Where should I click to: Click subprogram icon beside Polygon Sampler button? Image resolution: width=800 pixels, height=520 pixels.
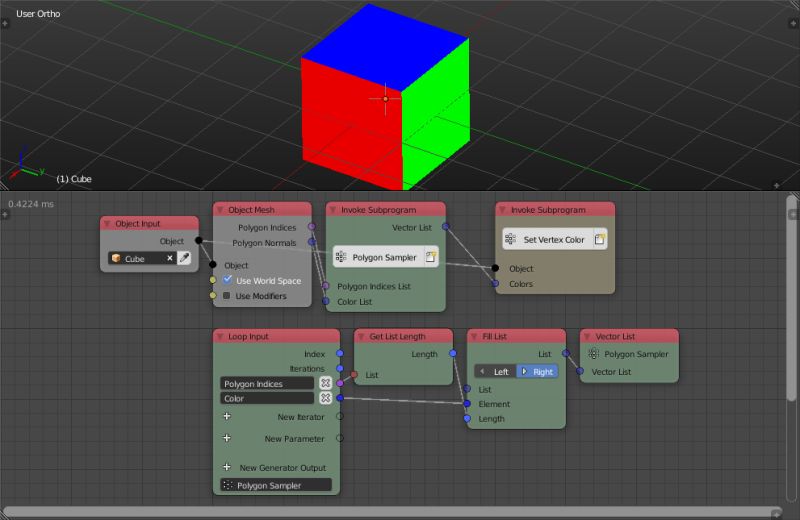coord(341,257)
